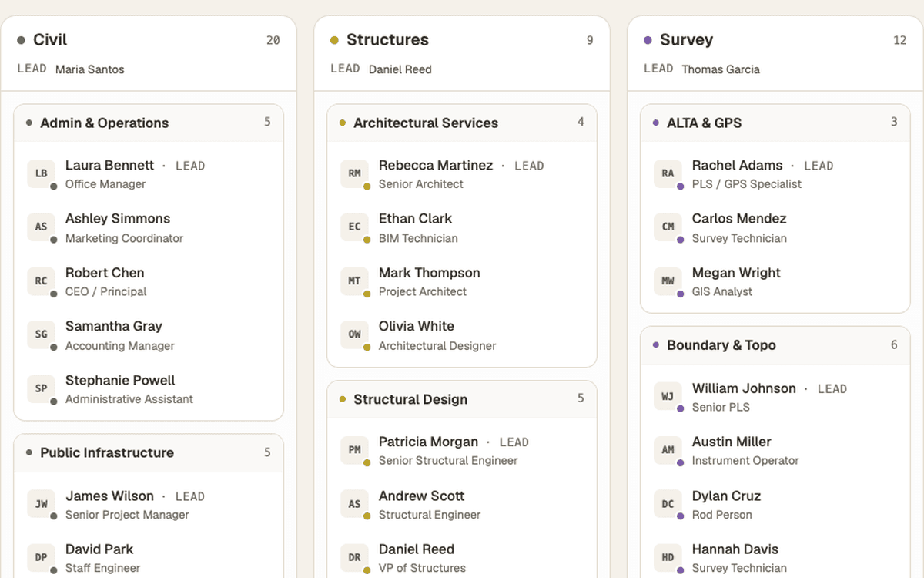The width and height of the screenshot is (924, 578).
Task: Click the PM avatar for Patricia Morgan
Action: (355, 450)
